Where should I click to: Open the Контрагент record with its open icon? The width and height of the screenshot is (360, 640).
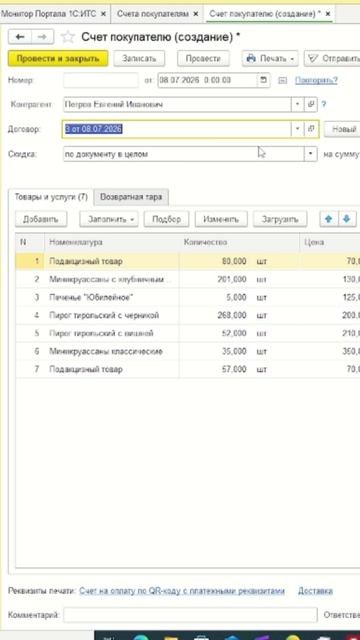(x=311, y=104)
